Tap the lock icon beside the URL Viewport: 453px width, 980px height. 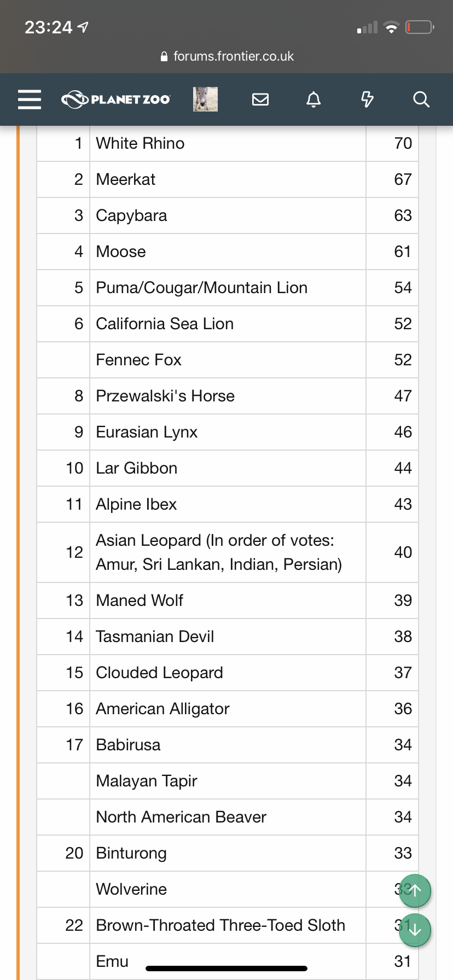click(x=164, y=56)
